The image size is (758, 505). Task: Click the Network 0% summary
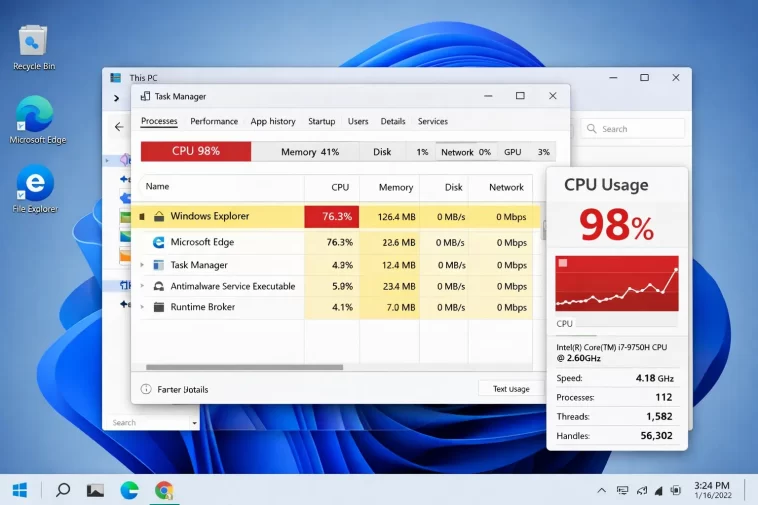[x=466, y=152]
